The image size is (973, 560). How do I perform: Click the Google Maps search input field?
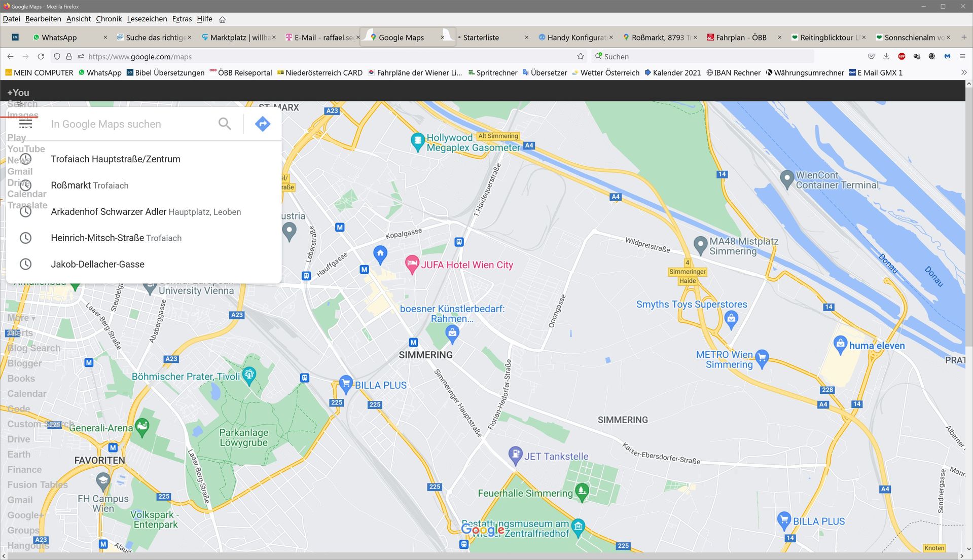pyautogui.click(x=129, y=124)
